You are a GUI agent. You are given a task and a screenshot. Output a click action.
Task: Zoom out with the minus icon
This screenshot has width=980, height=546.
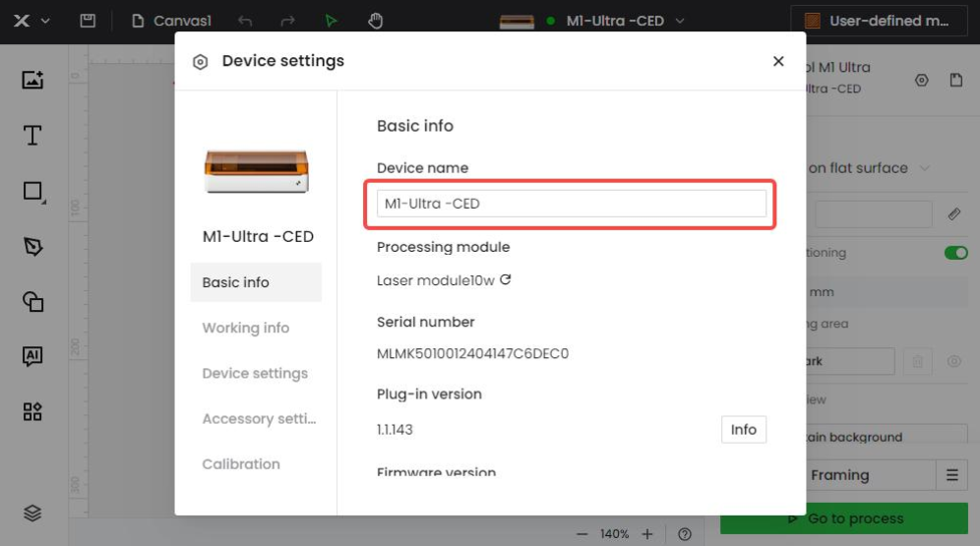tap(582, 534)
